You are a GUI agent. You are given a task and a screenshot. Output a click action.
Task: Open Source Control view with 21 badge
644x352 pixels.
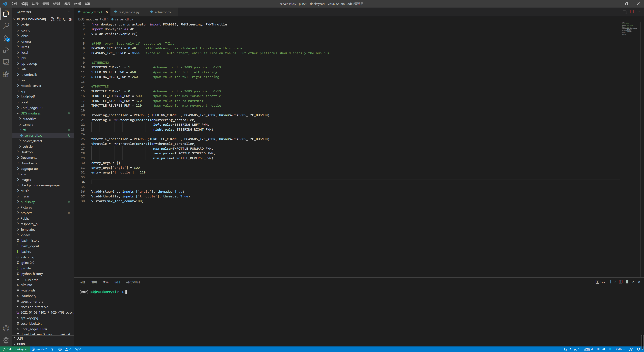point(6,38)
